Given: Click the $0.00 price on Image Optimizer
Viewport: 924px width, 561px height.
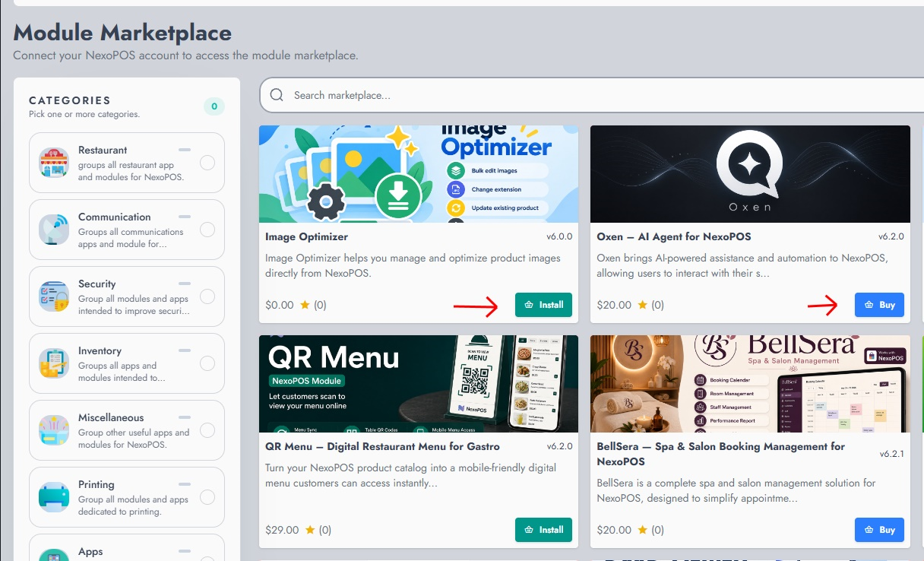Looking at the screenshot, I should [280, 305].
